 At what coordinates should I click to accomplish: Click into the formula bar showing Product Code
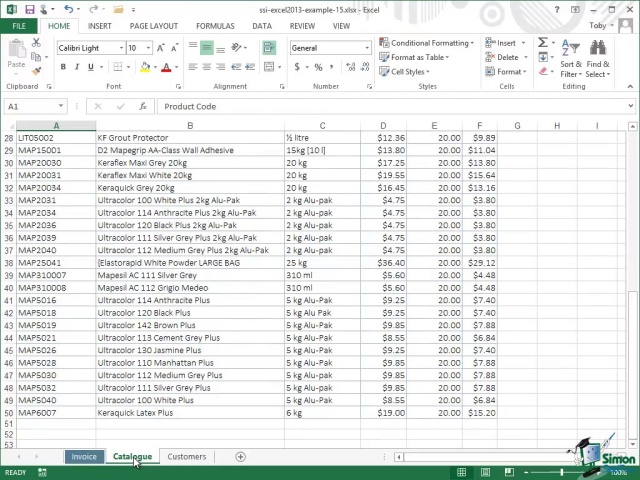[392, 107]
